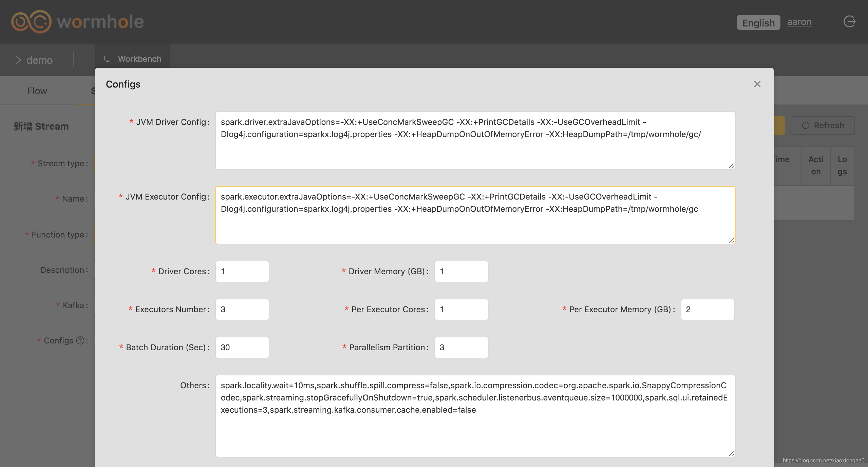Click the Driver Memory (GB) field
This screenshot has width=868, height=467.
(x=461, y=272)
